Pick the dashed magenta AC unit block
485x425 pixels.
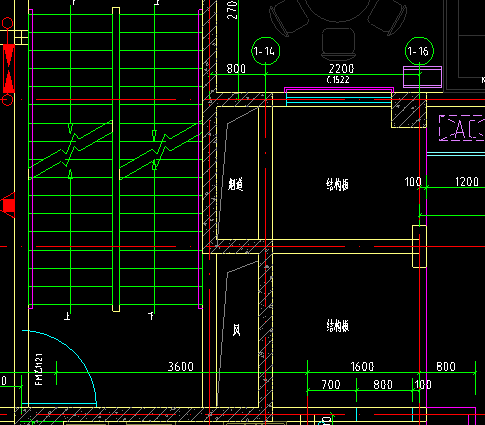tap(462, 128)
